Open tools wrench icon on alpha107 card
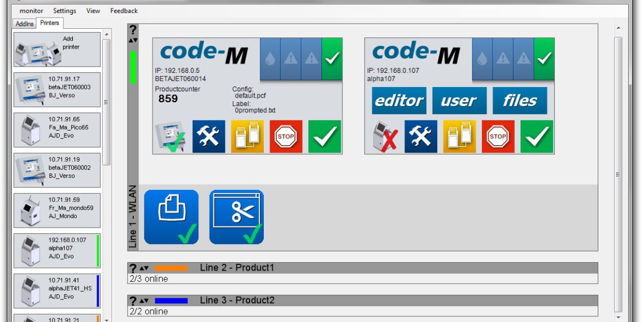 [x=420, y=136]
